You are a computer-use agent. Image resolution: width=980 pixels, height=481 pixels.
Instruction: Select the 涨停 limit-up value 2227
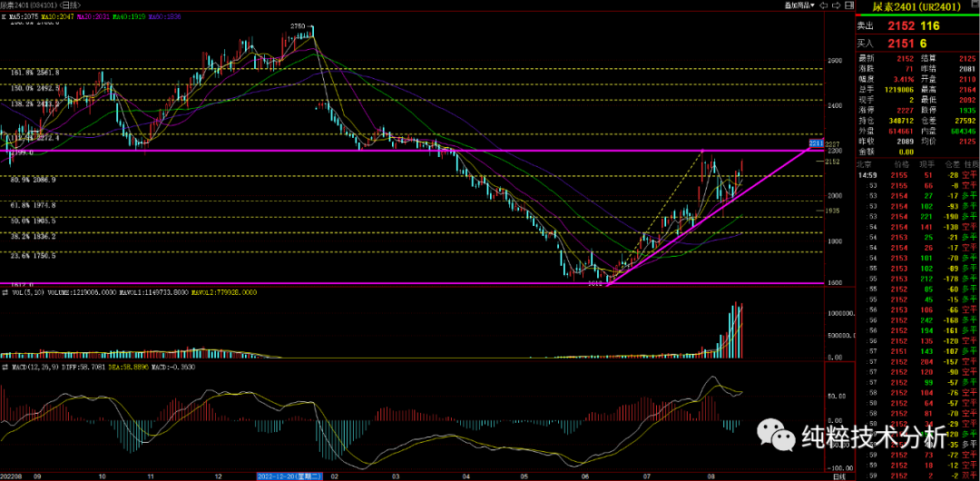[905, 111]
